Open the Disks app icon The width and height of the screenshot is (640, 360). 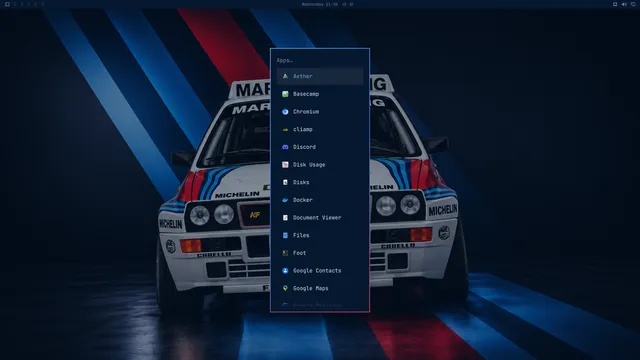click(285, 182)
